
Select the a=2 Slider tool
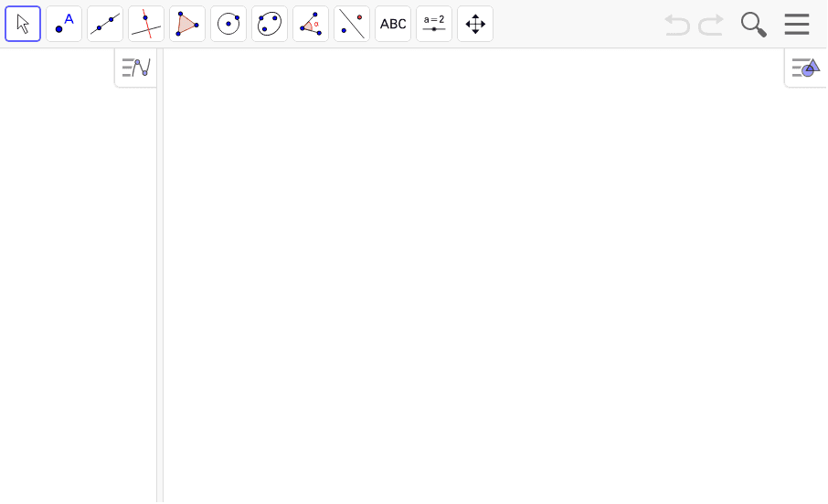point(435,24)
